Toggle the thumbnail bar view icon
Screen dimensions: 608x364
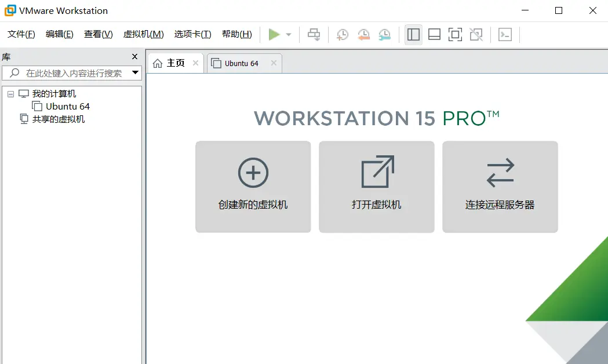[434, 35]
